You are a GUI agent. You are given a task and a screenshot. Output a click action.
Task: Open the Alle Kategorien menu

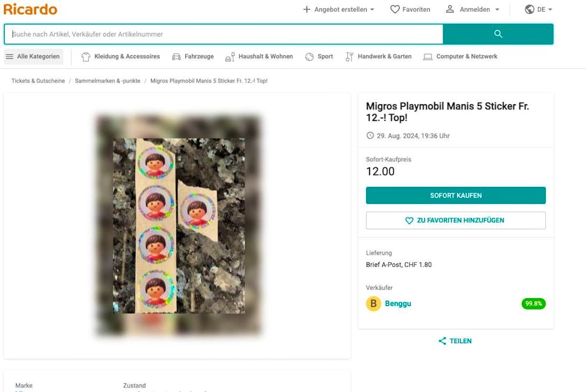(33, 57)
